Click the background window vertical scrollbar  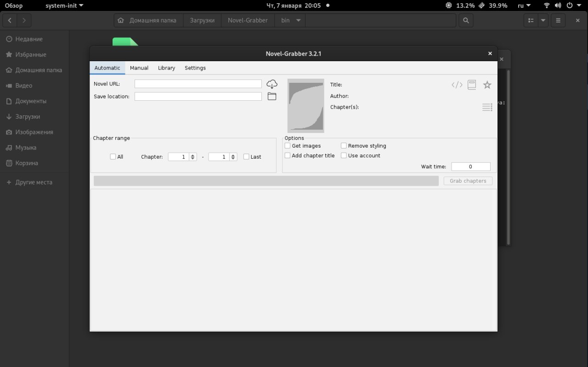508,156
